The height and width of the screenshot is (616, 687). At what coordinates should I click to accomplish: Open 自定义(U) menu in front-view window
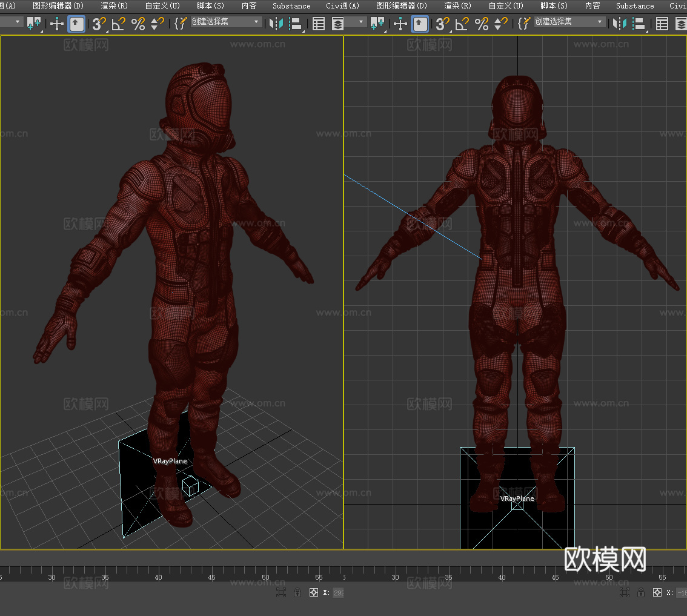pyautogui.click(x=506, y=5)
